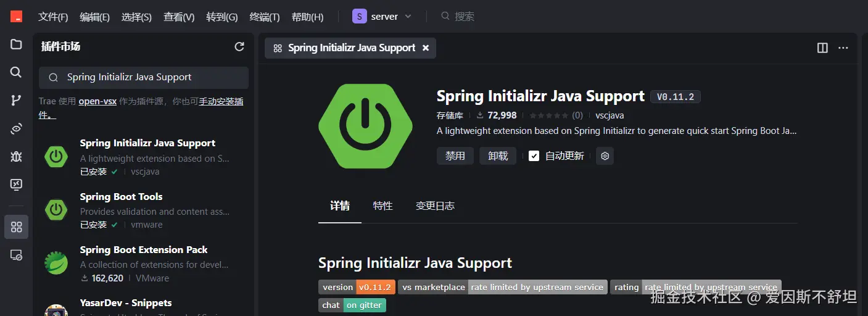Click the V0.11.2 version tag in header

pos(675,97)
